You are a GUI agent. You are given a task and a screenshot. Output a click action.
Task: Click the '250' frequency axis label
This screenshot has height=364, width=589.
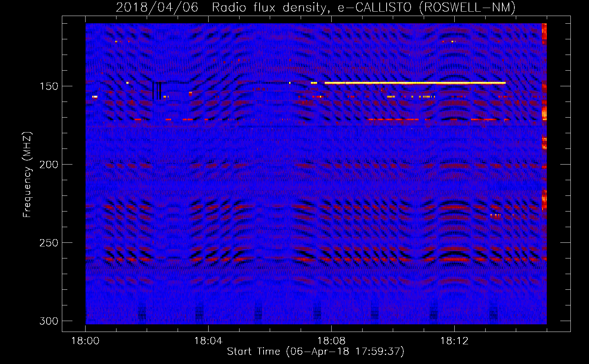click(49, 243)
